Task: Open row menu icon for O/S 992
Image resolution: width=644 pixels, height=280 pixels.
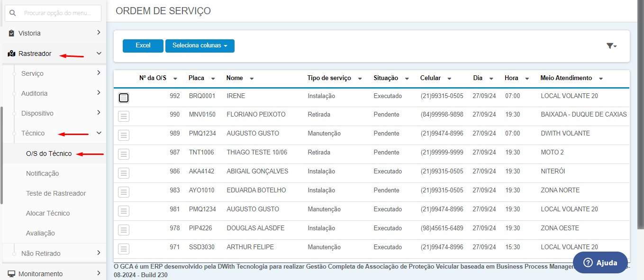Action: 124,98
